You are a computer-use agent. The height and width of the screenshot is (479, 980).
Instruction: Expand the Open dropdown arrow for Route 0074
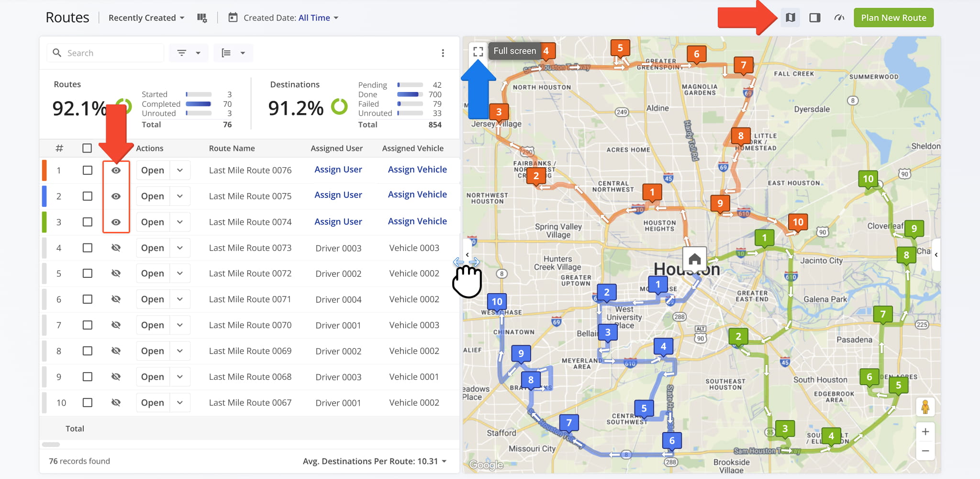[x=180, y=222]
